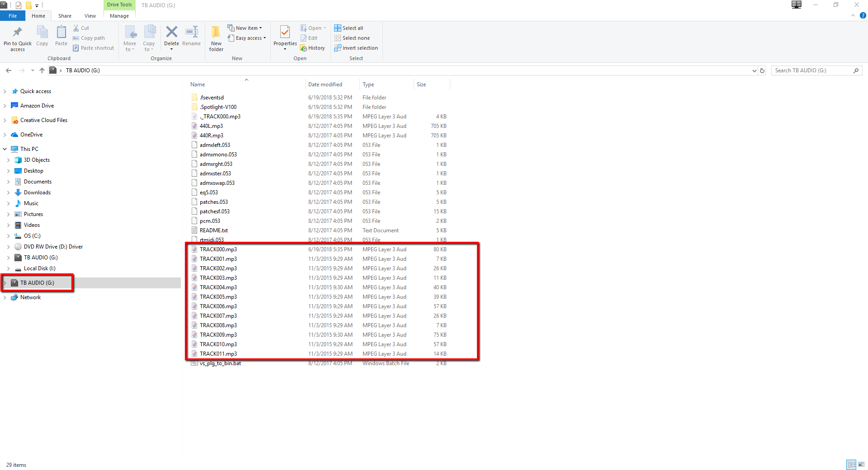Select TRACK005.mp3 in the file list

coord(218,296)
